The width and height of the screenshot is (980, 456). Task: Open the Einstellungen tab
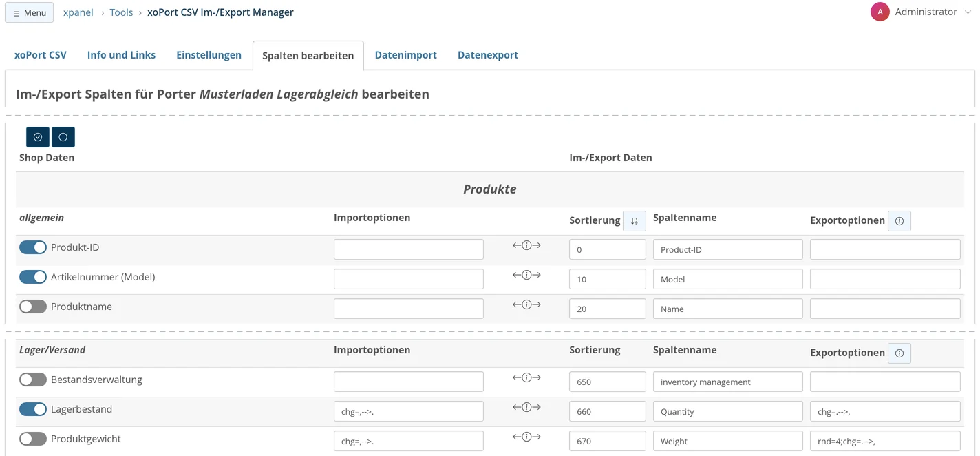coord(209,55)
